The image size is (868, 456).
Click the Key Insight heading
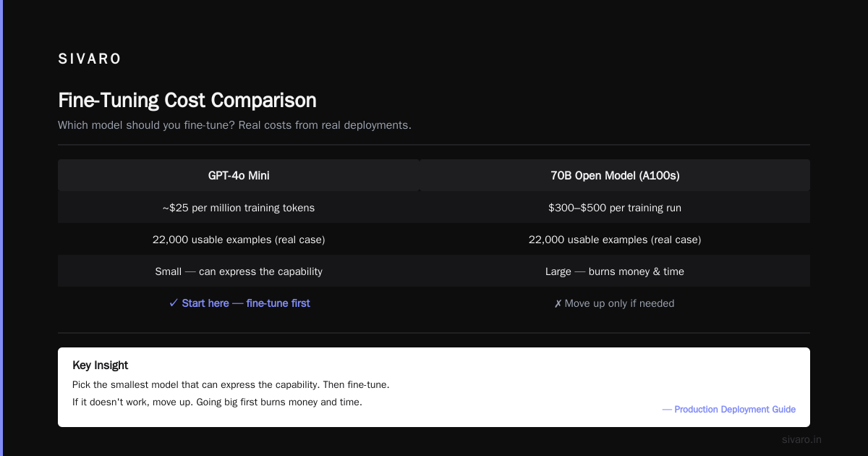pos(101,366)
